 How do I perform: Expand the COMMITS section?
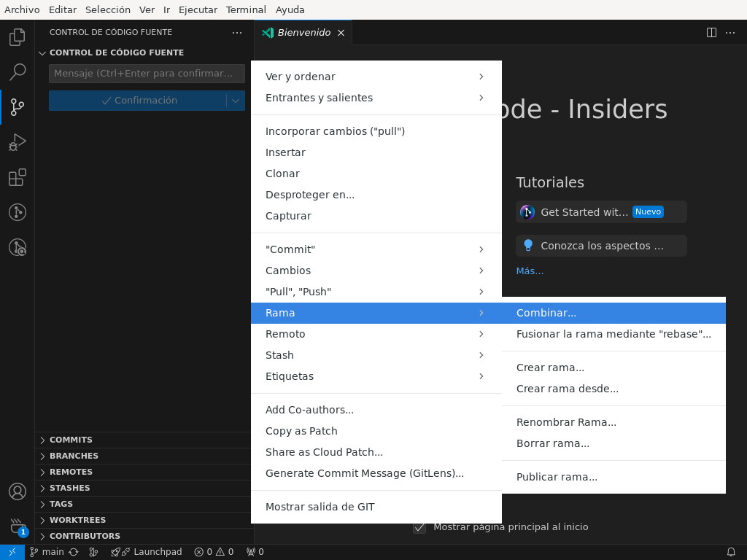pyautogui.click(x=142, y=440)
